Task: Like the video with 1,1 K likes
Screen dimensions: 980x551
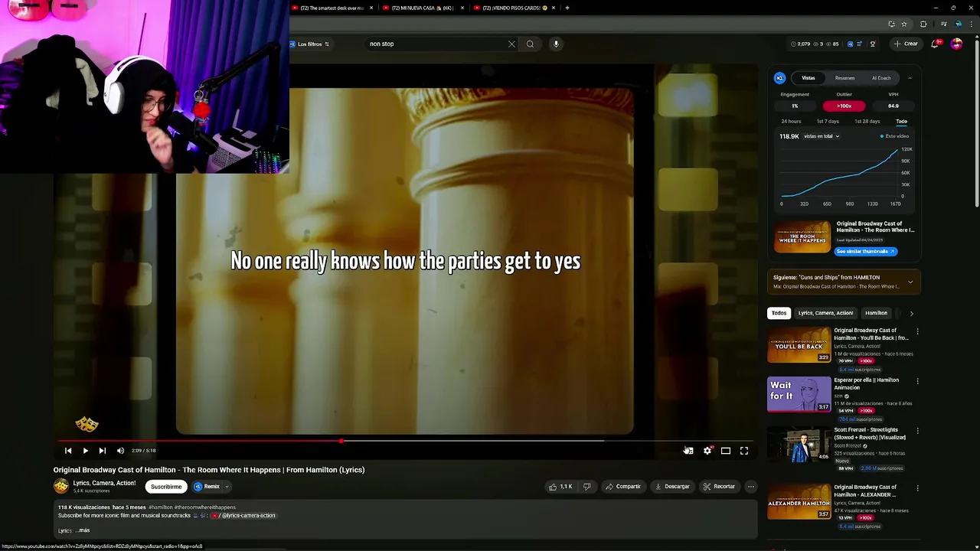Action: point(560,487)
